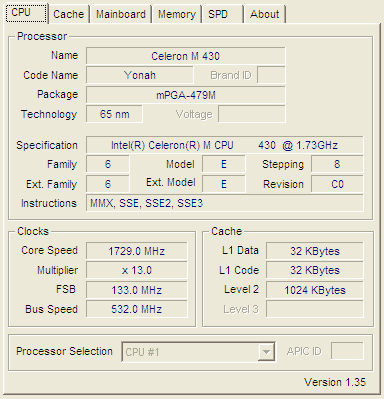Click the L1 Code value 32 KBytes
384x399 pixels.
tap(315, 270)
